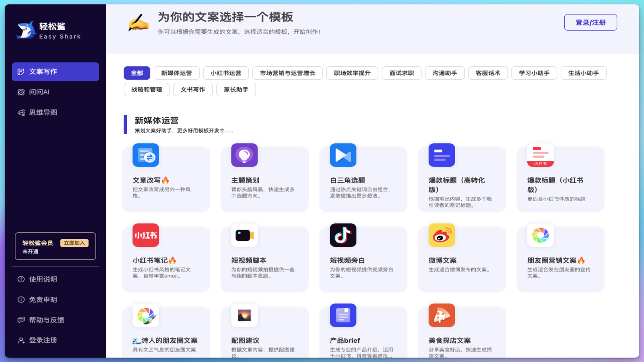Open 爆款标题（小红书版） icon
Image resolution: width=644 pixels, height=362 pixels.
pos(540,155)
